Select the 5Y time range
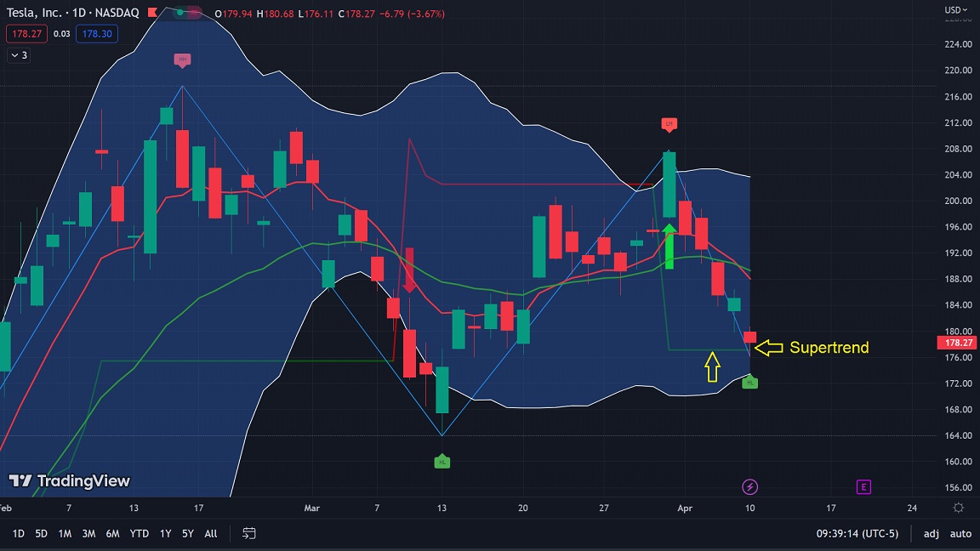Viewport: 980px width, 551px height. click(x=187, y=533)
